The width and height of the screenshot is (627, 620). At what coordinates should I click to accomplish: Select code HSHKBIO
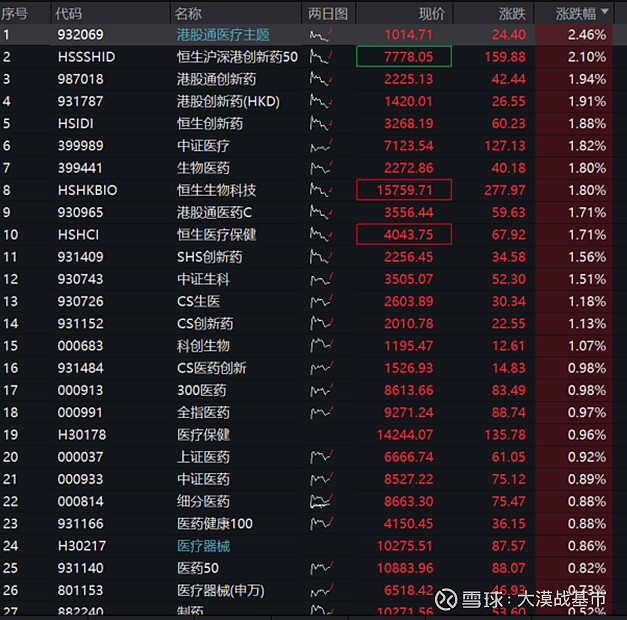pyautogui.click(x=88, y=190)
